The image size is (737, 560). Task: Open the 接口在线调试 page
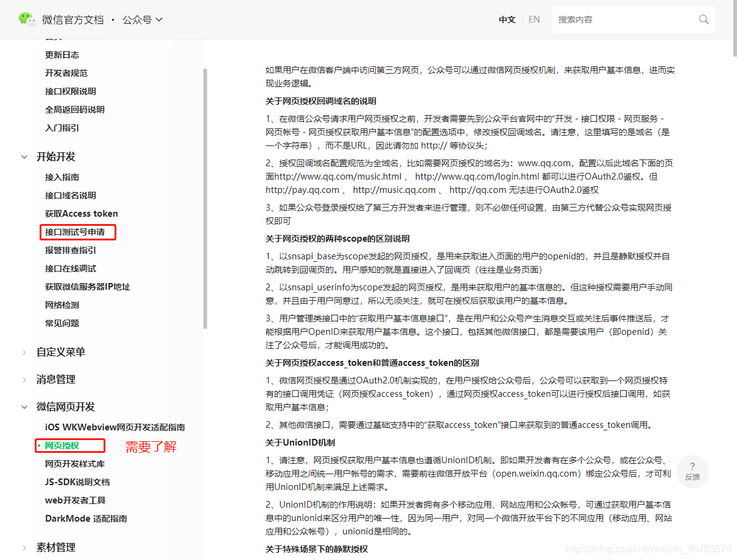[x=71, y=268]
